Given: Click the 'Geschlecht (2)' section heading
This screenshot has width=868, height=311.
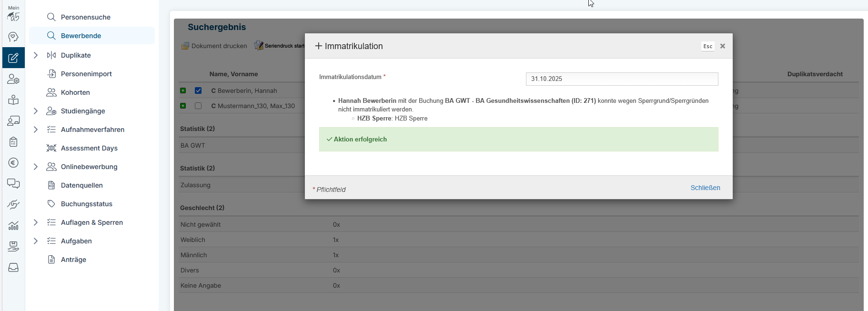Looking at the screenshot, I should 202,208.
